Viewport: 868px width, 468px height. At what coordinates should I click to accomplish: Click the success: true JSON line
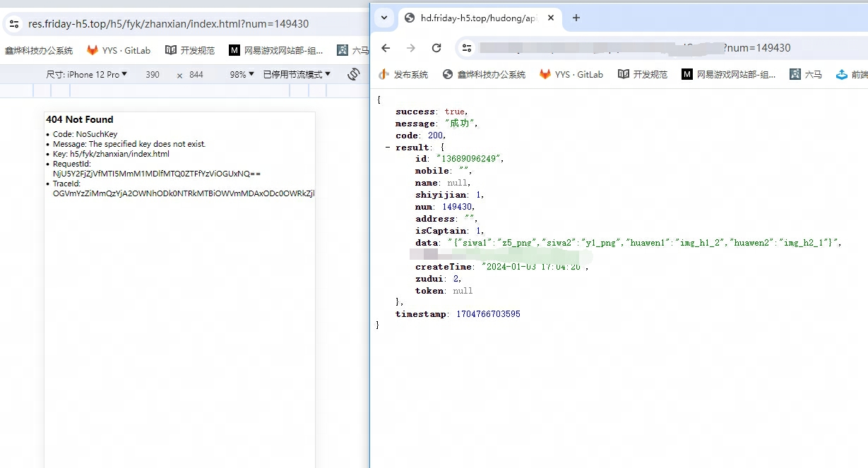point(432,112)
